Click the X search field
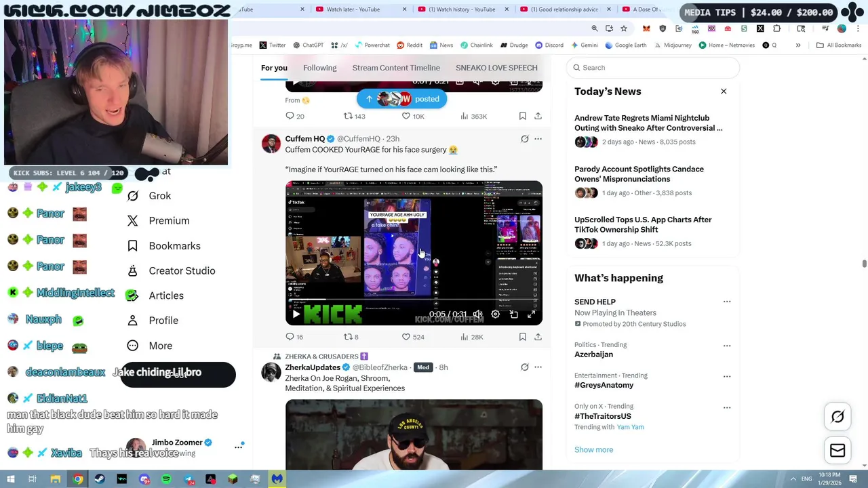Image resolution: width=868 pixels, height=488 pixels. pos(652,68)
